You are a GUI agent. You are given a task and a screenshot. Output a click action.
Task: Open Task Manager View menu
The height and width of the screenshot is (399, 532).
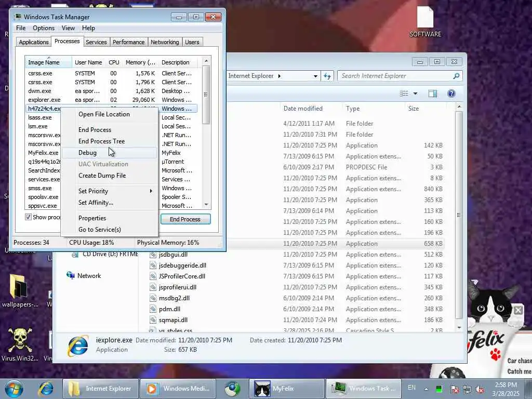tap(68, 28)
